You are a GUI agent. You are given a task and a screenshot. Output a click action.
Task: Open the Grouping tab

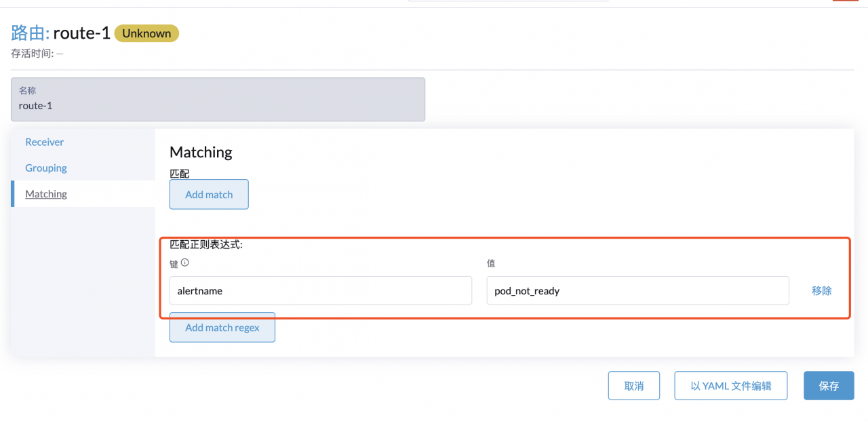(x=46, y=168)
